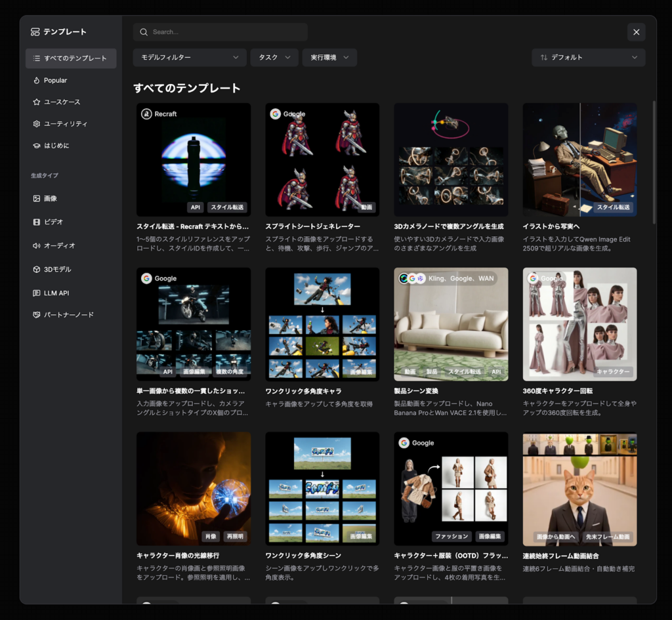672x620 pixels.
Task: Click the スタイル転送 tag on Recraft card
Action: tap(227, 207)
